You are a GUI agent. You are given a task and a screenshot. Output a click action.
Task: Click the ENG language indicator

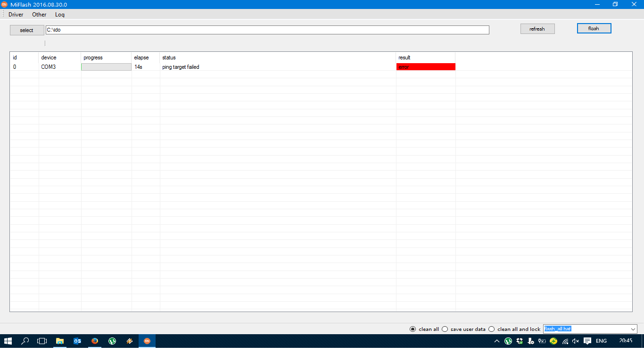601,341
